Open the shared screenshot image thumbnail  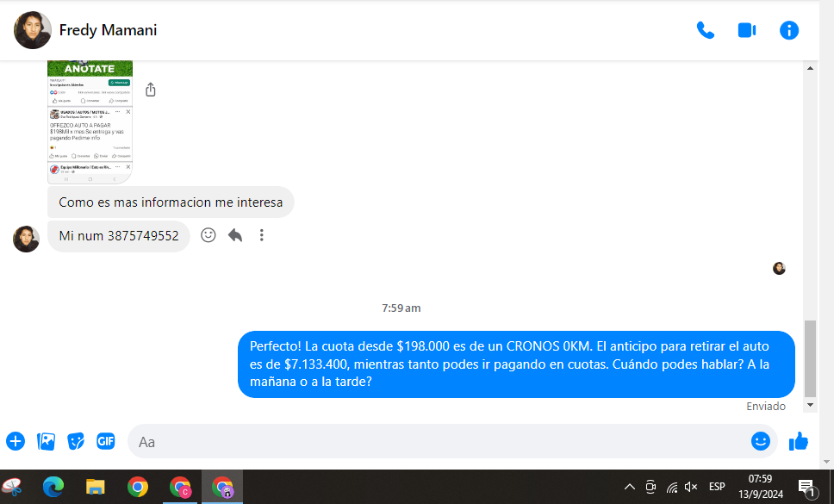coord(90,121)
